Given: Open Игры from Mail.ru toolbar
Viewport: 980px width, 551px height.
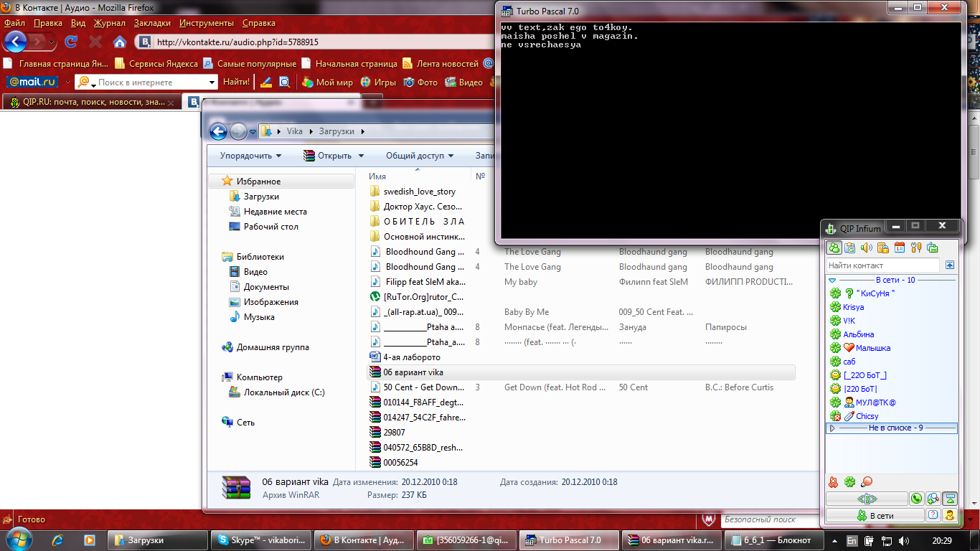Looking at the screenshot, I should coord(378,82).
